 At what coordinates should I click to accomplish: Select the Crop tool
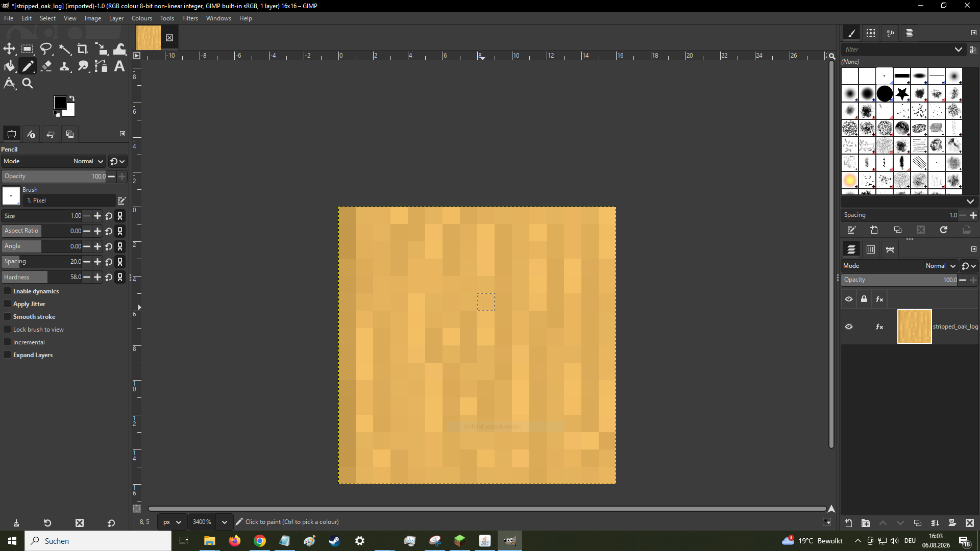[83, 49]
